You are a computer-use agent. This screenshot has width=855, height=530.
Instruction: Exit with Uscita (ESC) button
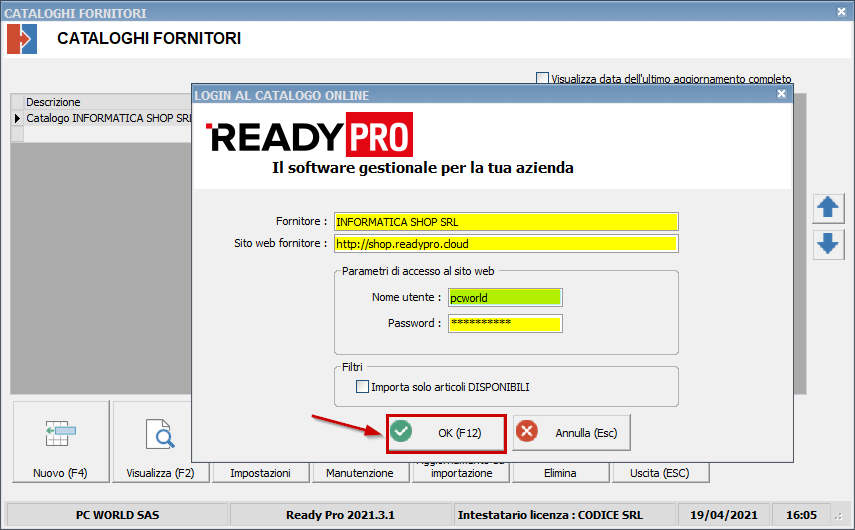pos(660,473)
